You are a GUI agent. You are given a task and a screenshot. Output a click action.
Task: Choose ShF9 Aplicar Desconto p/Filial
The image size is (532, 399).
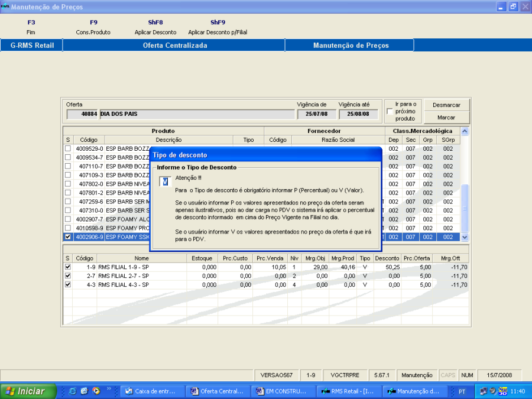[x=218, y=27]
